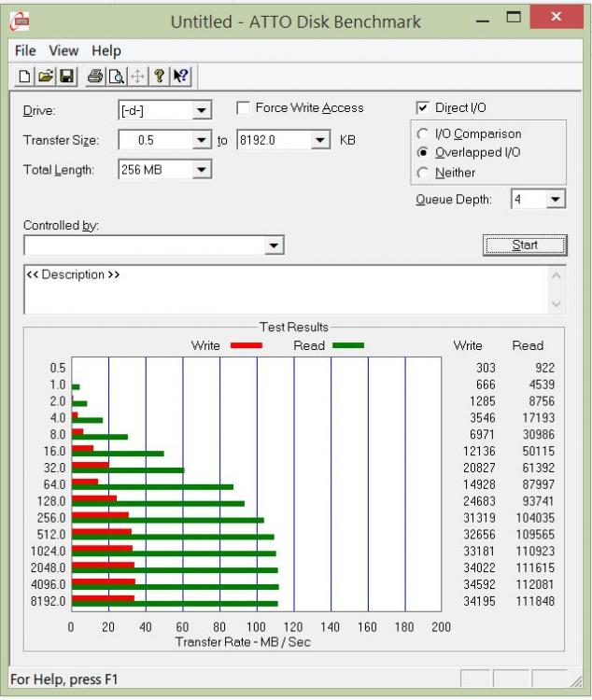Click the write value 34592
The image size is (592, 700).
pos(479,584)
